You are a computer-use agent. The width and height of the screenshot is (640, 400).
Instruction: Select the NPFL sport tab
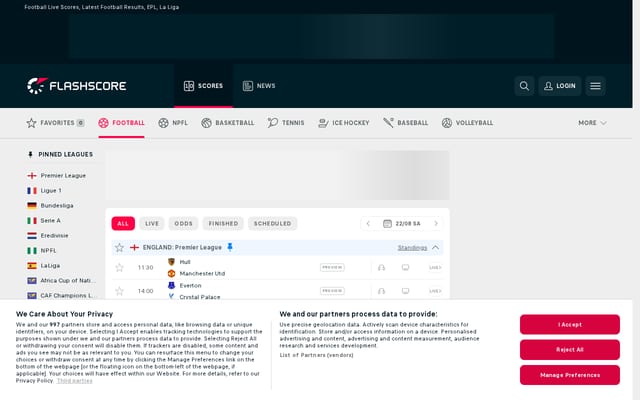coord(173,123)
